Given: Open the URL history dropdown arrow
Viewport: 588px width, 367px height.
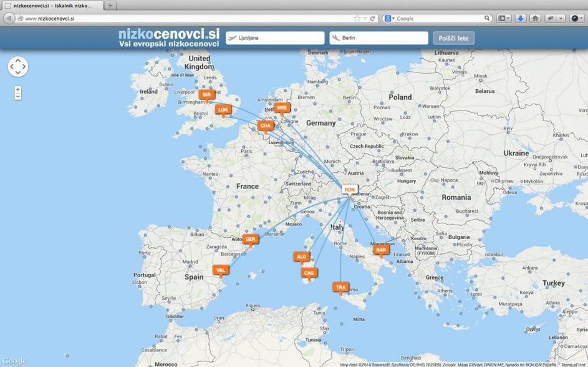Looking at the screenshot, I should coord(365,19).
